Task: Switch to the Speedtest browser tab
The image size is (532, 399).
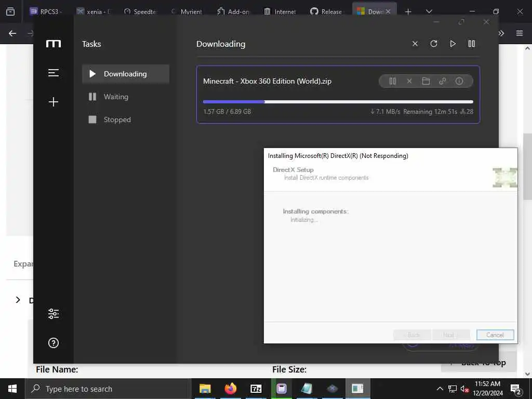Action: pyautogui.click(x=140, y=11)
